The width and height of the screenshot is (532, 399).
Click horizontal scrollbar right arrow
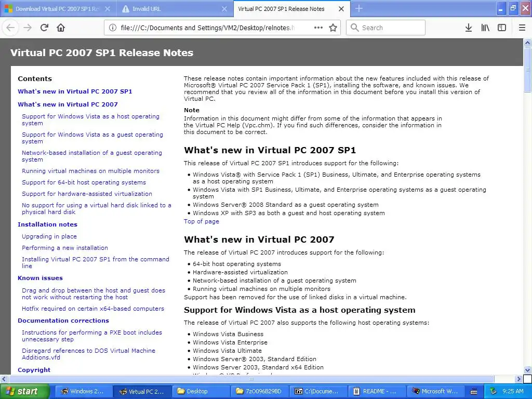(x=519, y=379)
